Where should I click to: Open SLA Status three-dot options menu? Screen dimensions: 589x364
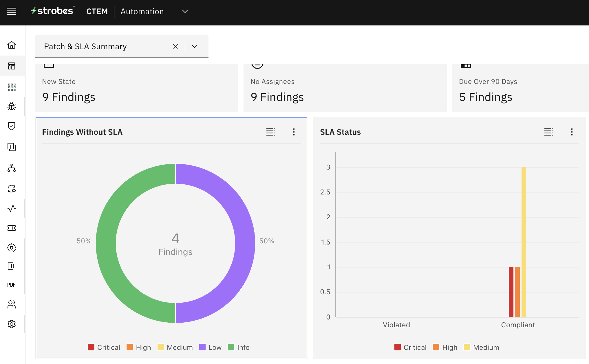(x=572, y=132)
